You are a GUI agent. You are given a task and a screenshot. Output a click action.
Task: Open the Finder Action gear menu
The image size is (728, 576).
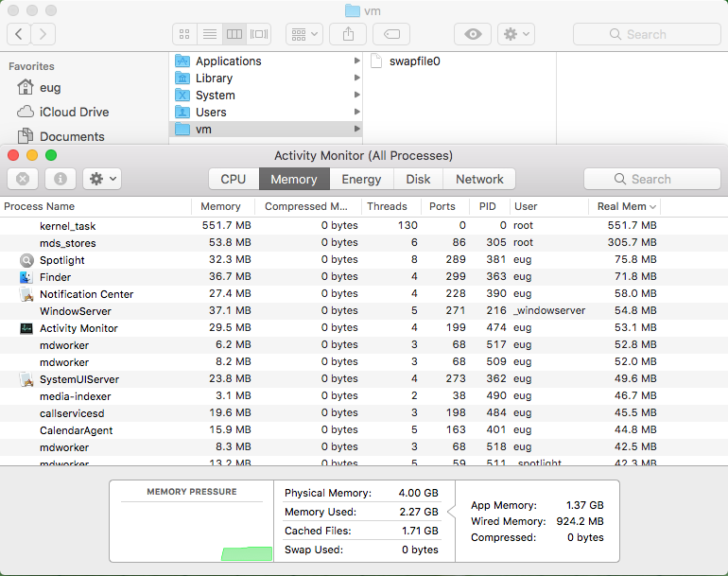[516, 34]
